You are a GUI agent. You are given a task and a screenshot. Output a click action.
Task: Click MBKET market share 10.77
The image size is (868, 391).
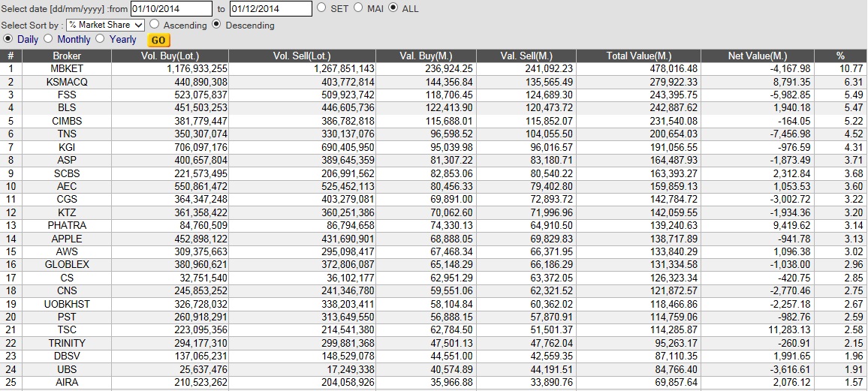(851, 68)
